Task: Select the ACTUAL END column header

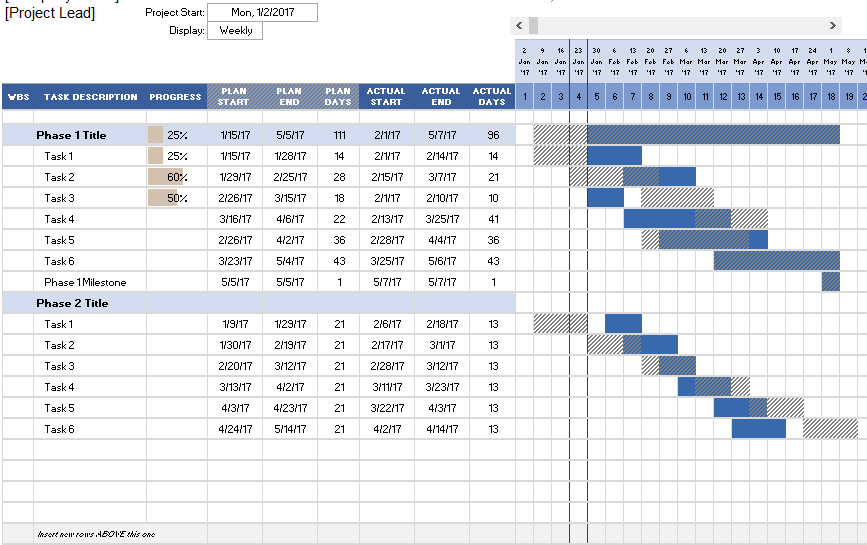Action: tap(441, 97)
